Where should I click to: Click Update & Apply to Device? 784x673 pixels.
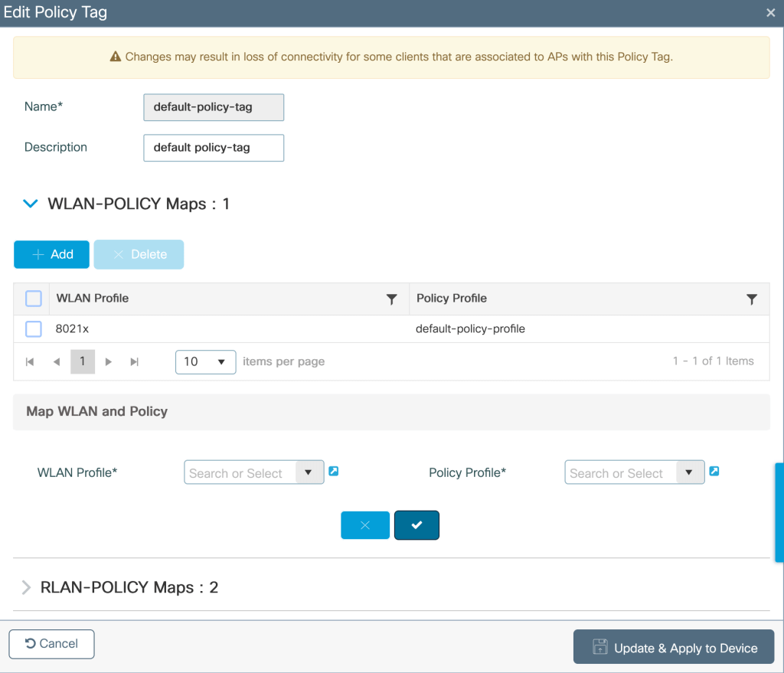pyautogui.click(x=674, y=648)
